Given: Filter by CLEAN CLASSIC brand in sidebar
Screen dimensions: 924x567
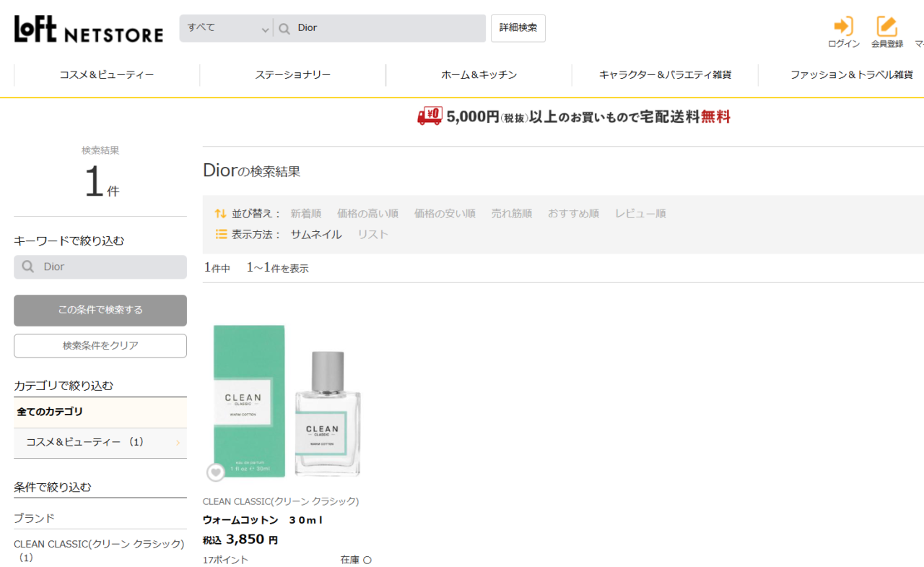Looking at the screenshot, I should 99,550.
